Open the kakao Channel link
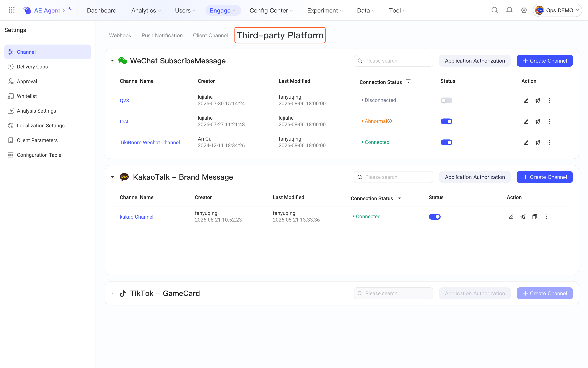 [137, 217]
